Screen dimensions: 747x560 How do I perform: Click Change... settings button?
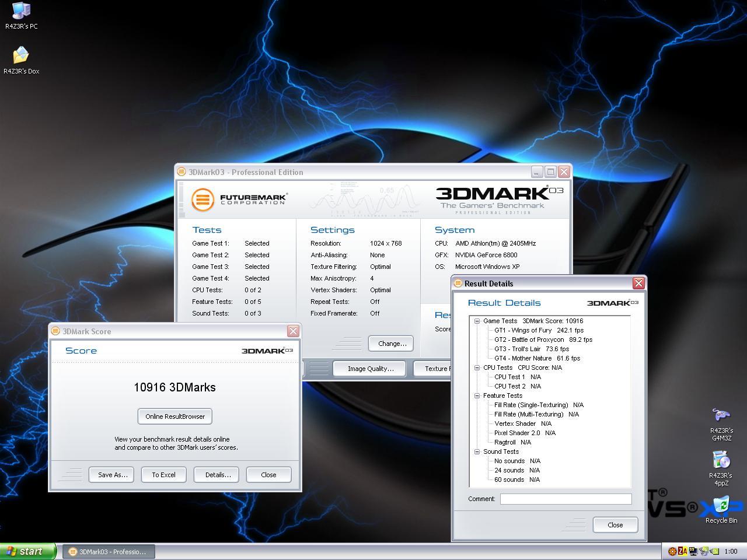[391, 344]
